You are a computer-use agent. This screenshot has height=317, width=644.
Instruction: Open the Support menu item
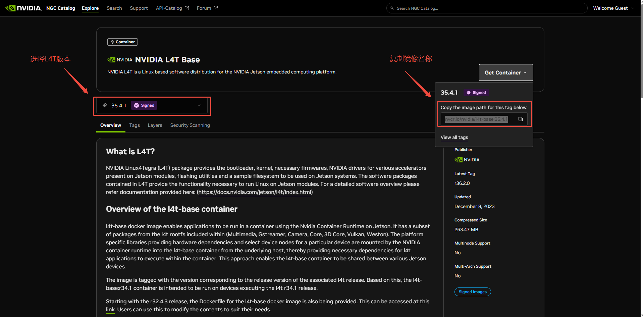coord(139,8)
